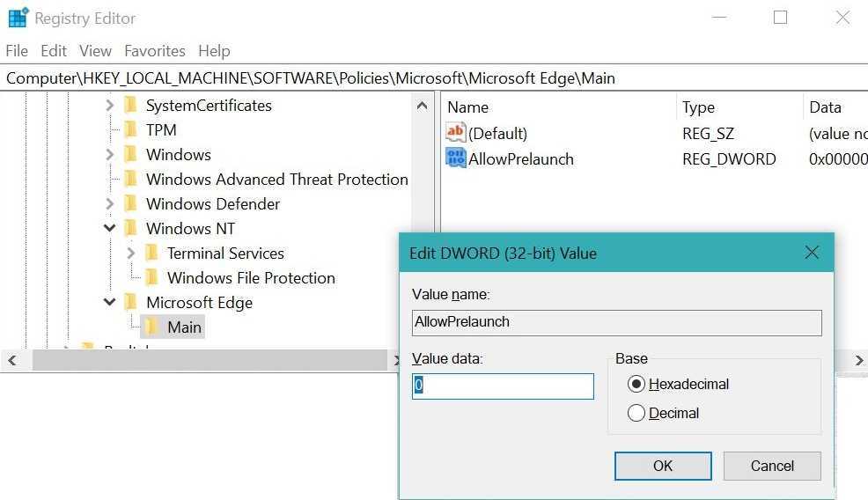868x500 pixels.
Task: Cancel the Edit DWORD dialog
Action: click(x=772, y=466)
